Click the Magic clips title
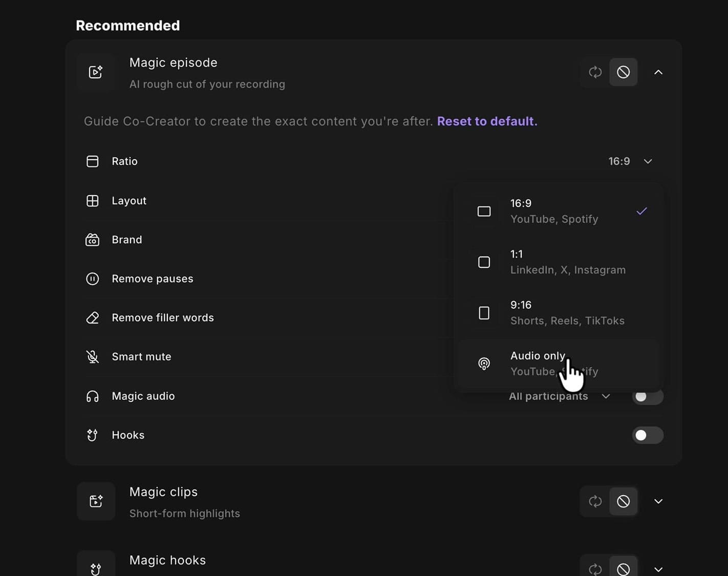The height and width of the screenshot is (576, 728). click(163, 492)
